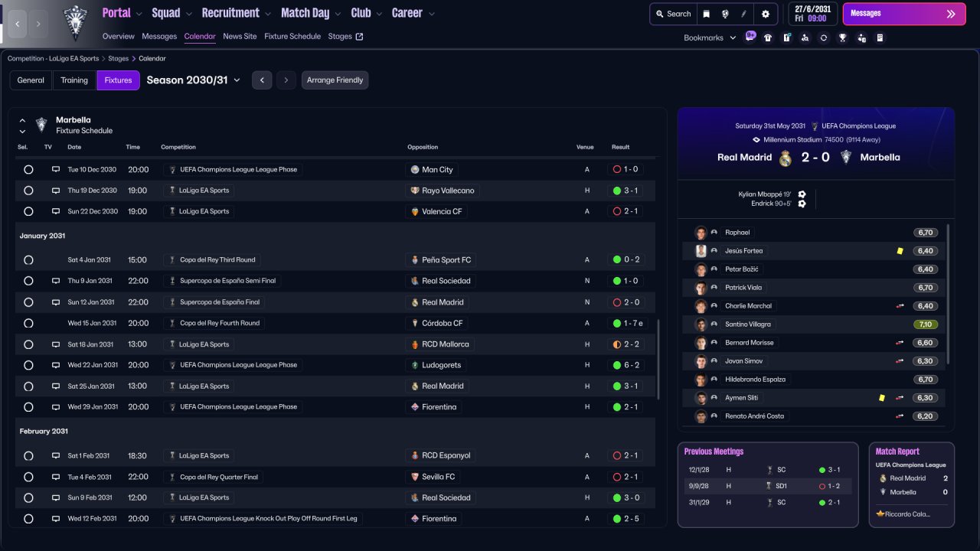Viewport: 980px width, 551px height.
Task: Select radio button for Peña Sport FC match
Action: [28, 260]
